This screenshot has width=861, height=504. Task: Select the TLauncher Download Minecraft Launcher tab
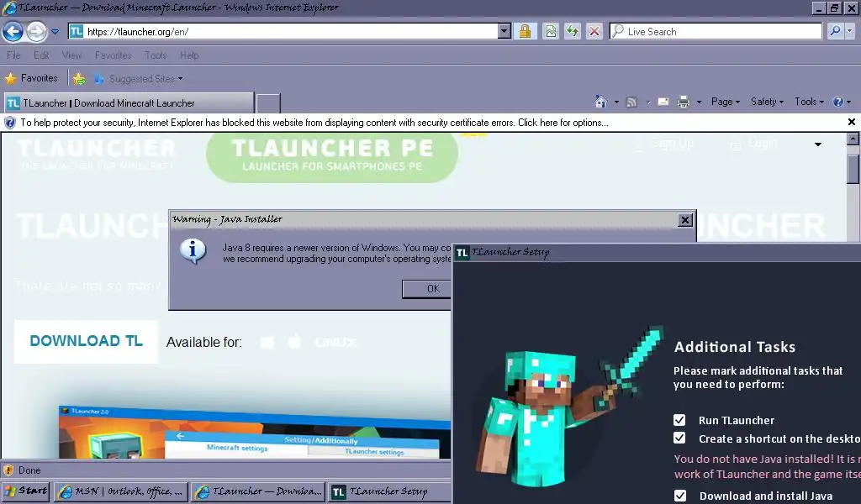(x=129, y=103)
